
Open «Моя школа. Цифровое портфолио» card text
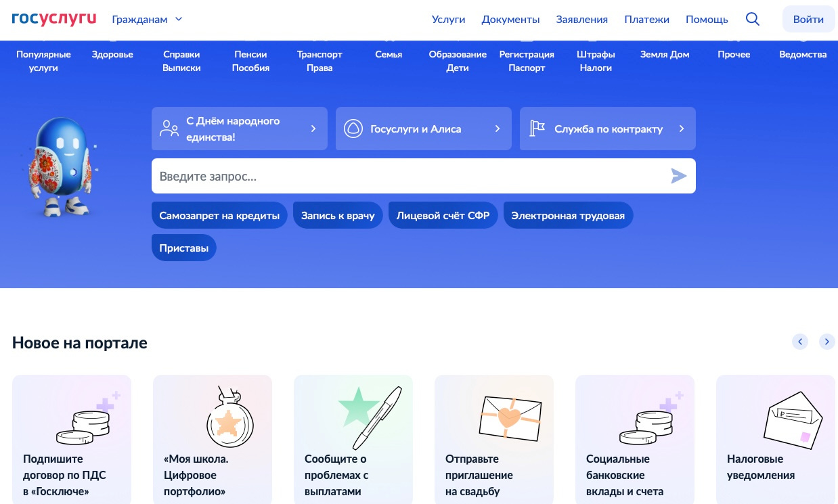(x=196, y=475)
